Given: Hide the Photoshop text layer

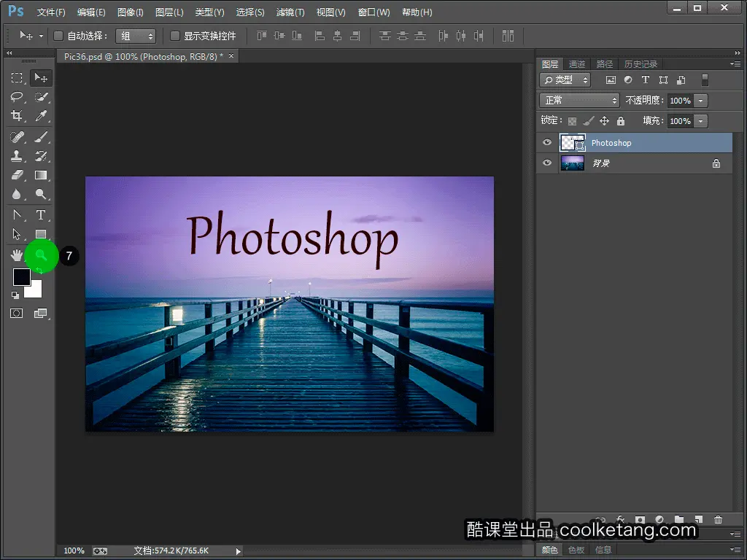Looking at the screenshot, I should pos(547,143).
